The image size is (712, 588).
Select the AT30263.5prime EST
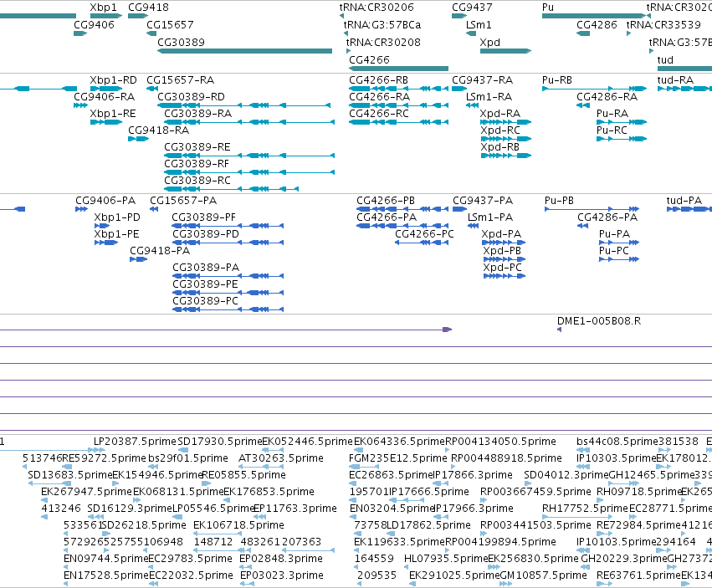tap(261, 467)
